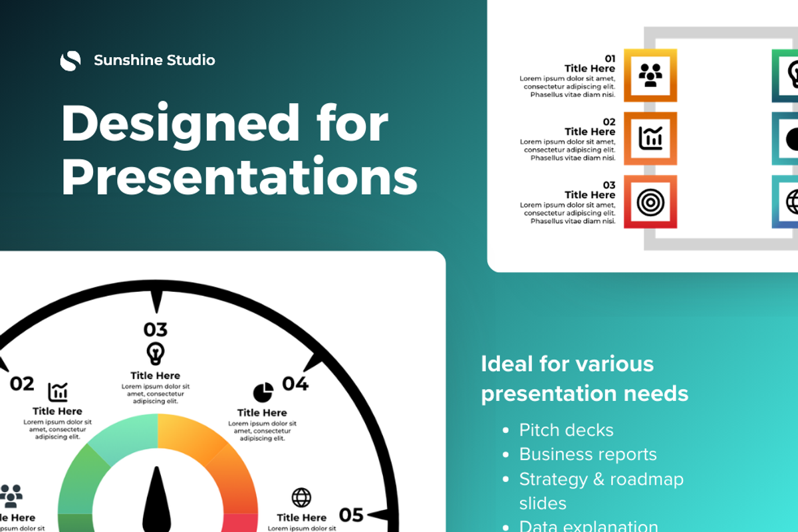Click the Lorem ipsum text under the gauge lightbulb title

tap(156, 394)
